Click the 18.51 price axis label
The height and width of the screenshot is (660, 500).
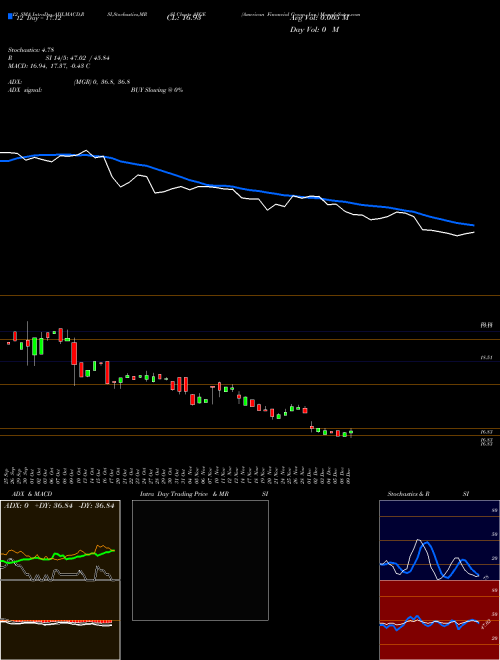487,357
